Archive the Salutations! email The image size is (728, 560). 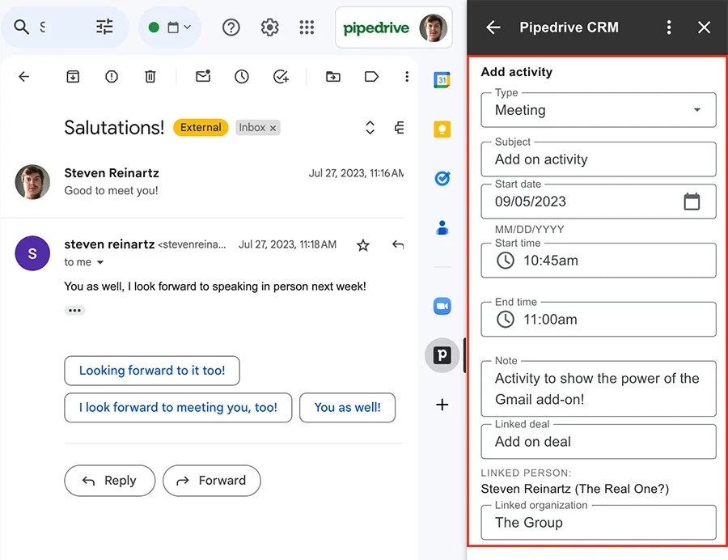click(x=73, y=76)
